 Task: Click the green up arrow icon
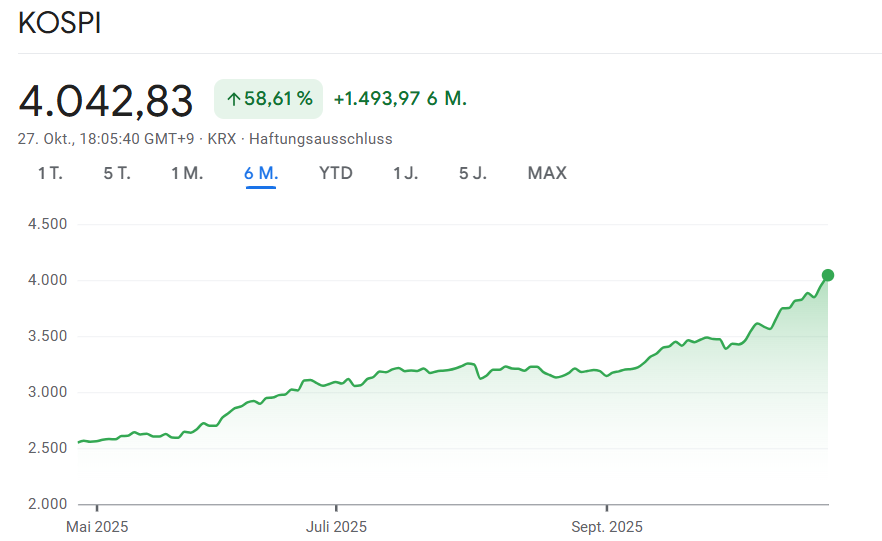[x=234, y=99]
